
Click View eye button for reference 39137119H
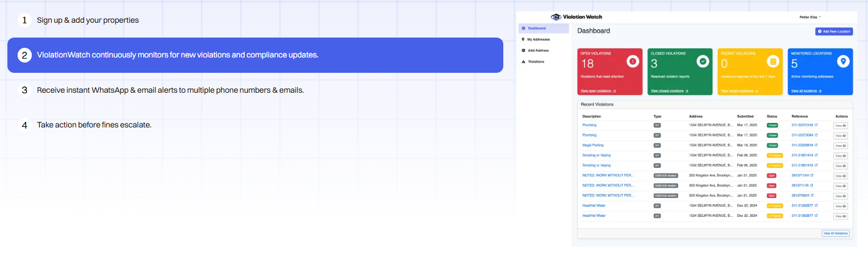[x=841, y=176]
